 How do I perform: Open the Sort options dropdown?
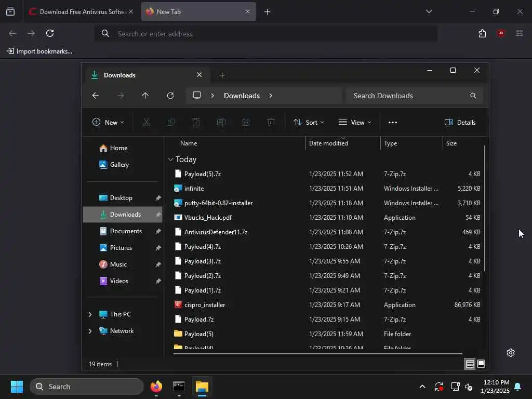(x=309, y=123)
